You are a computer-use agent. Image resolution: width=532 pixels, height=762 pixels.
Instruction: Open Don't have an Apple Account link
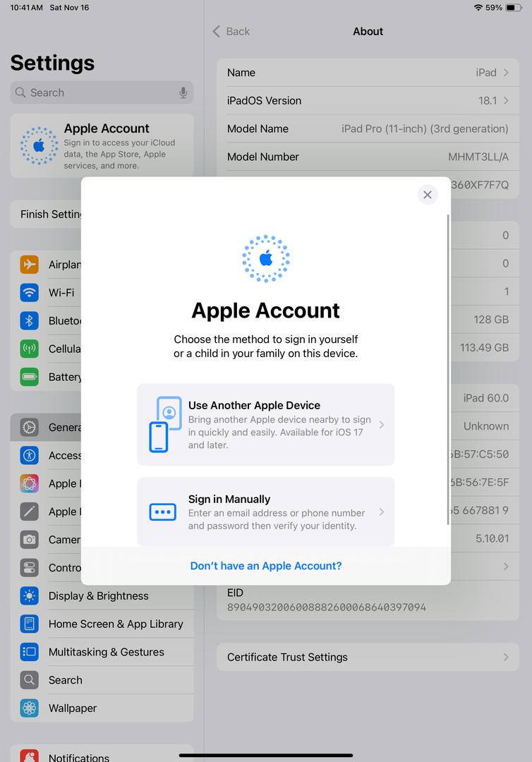point(266,566)
